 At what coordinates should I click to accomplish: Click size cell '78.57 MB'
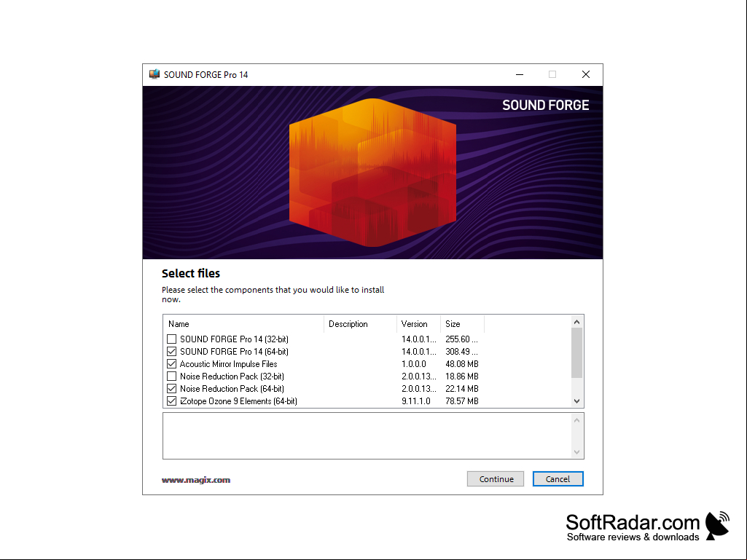461,401
